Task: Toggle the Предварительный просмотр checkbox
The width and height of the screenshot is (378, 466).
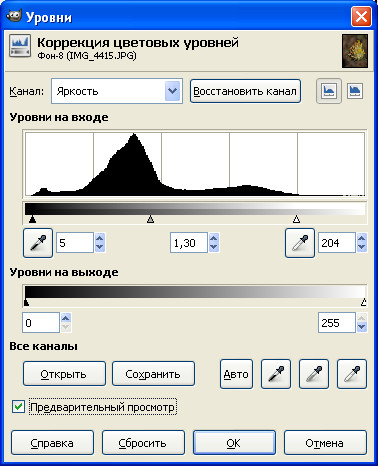Action: (18, 407)
